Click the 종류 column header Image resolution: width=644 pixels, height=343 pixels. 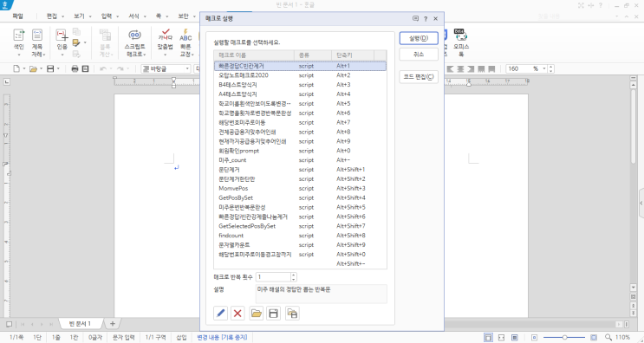point(313,55)
